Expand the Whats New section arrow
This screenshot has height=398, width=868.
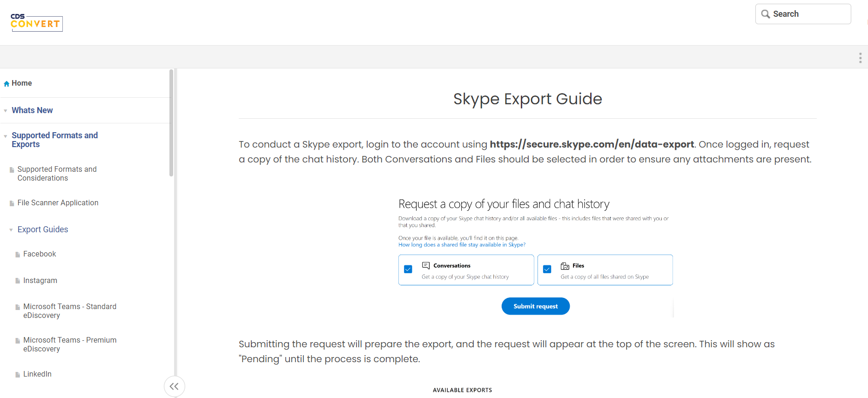tap(6, 111)
